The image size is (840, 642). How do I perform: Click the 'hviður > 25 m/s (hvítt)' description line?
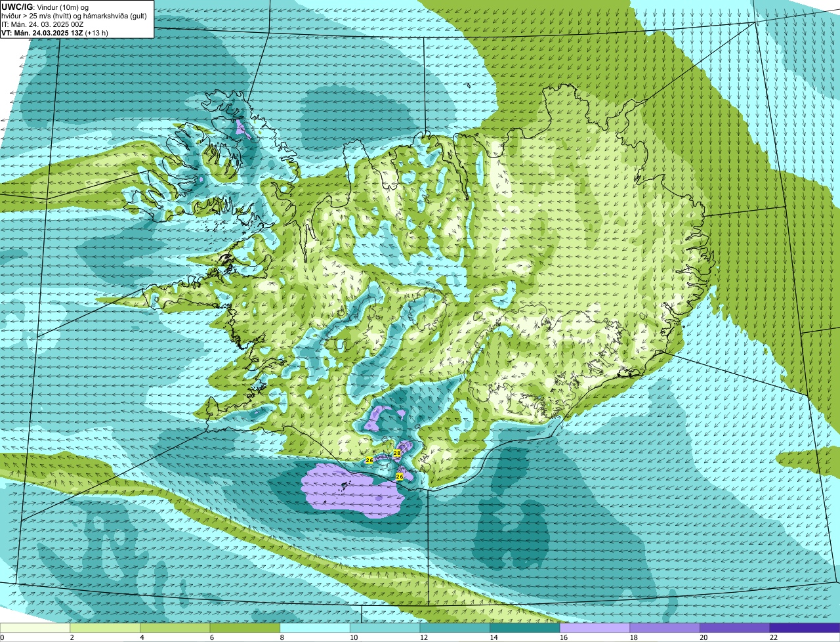click(x=74, y=16)
